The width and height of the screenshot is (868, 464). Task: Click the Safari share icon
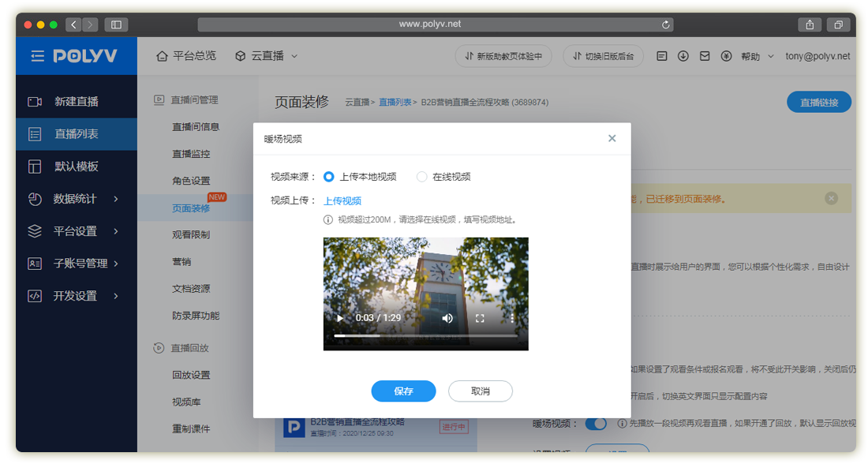point(810,24)
